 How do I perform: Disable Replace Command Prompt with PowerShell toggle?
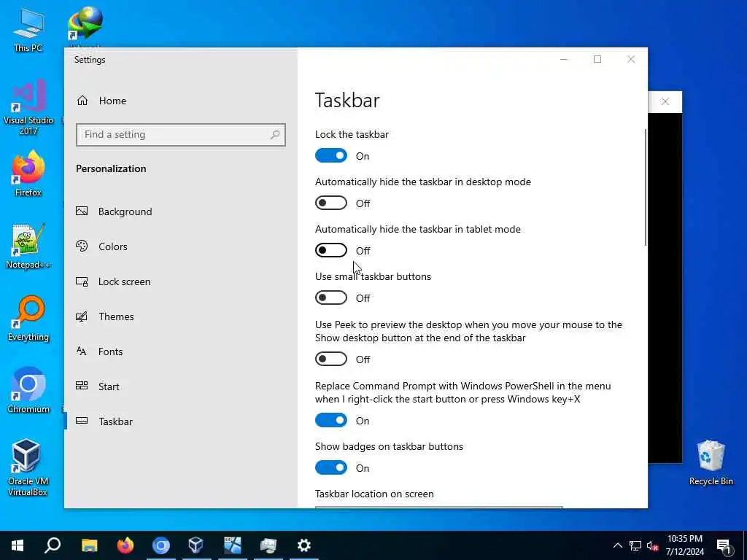[x=331, y=421]
